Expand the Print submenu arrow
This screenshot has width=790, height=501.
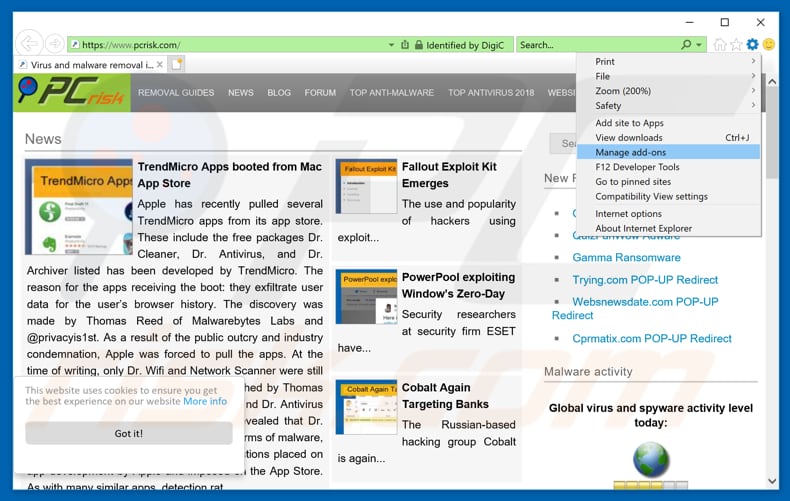(753, 61)
